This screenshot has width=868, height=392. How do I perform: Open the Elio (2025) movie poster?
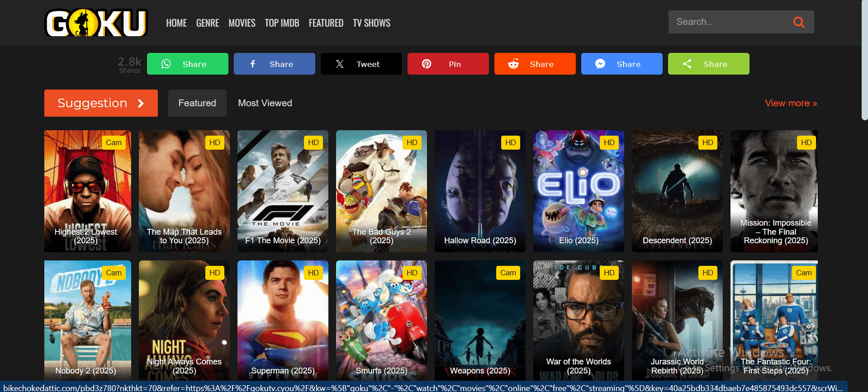579,191
